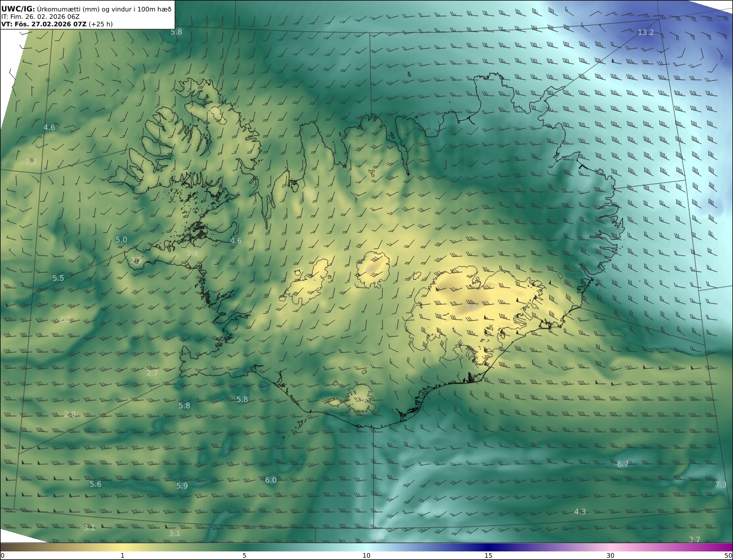This screenshot has width=733, height=560.
Task: Click the map value label '2.8'
Action: click(70, 414)
